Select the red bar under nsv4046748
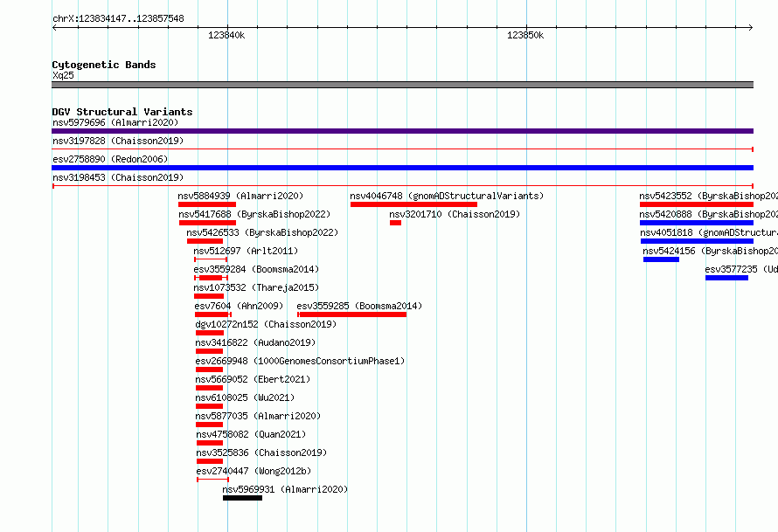The image size is (778, 532). tap(413, 204)
